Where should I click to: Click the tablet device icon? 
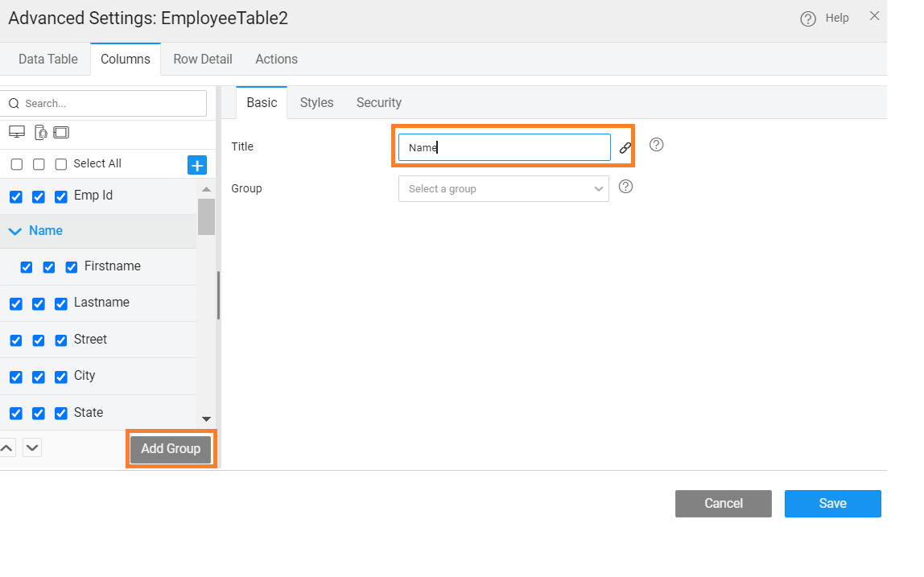[x=62, y=132]
